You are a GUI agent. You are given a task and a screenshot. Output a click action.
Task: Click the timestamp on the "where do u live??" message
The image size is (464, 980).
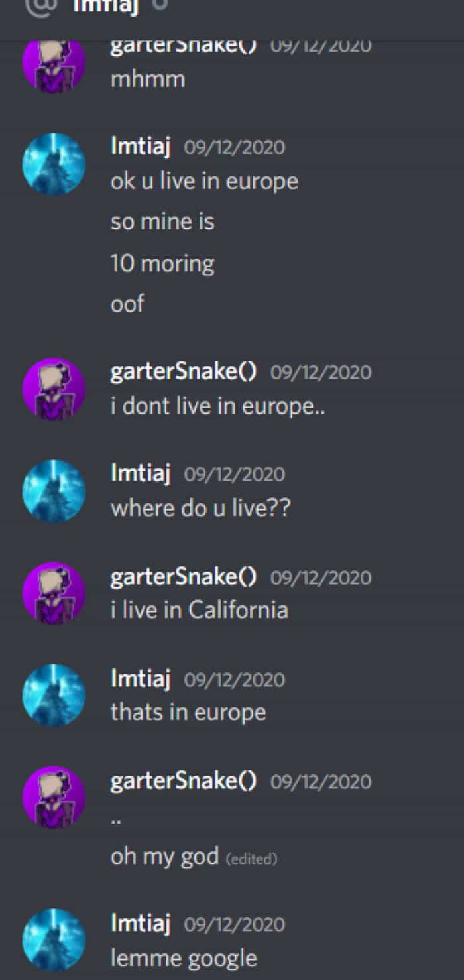[234, 475]
